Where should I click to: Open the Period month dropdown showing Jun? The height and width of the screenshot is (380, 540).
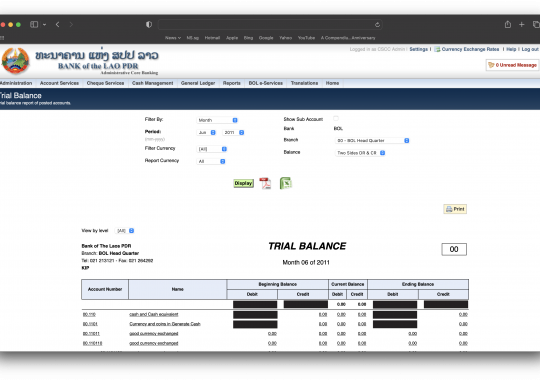coord(206,133)
